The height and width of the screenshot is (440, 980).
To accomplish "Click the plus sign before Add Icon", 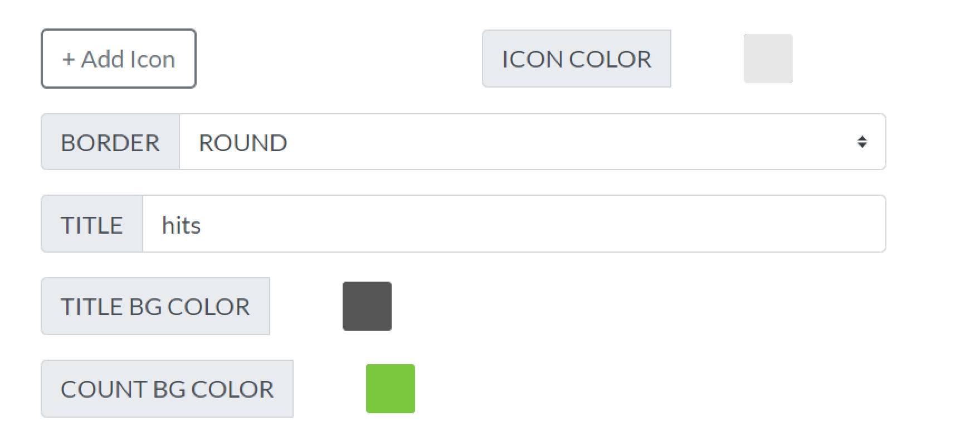I will (x=69, y=59).
